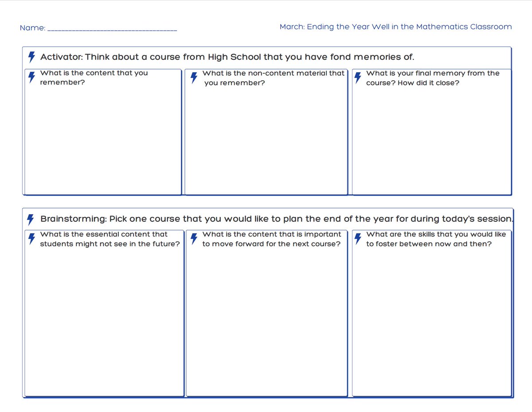Click inside the 'content important for next course' answer box

(x=266, y=313)
